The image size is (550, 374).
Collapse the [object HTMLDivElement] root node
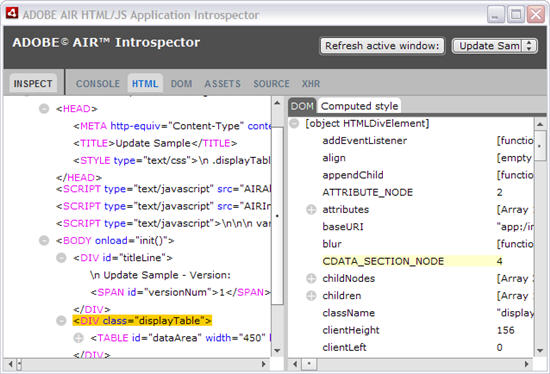point(294,123)
